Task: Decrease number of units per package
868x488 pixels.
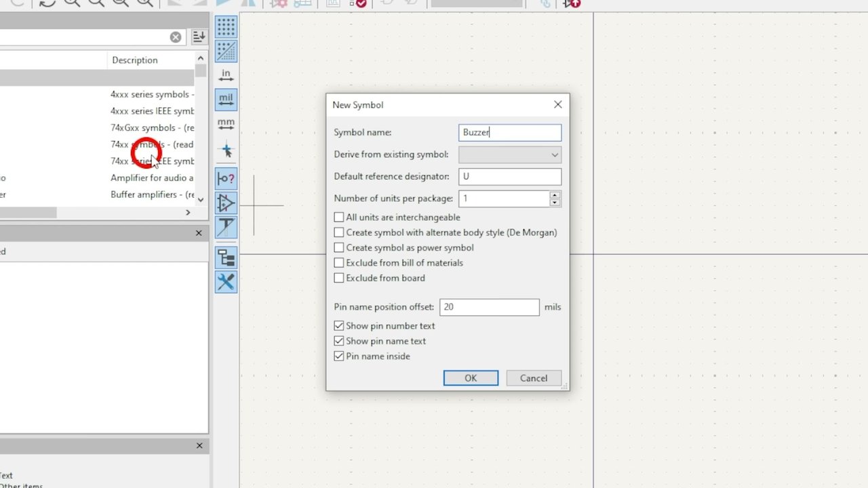Action: (x=555, y=203)
